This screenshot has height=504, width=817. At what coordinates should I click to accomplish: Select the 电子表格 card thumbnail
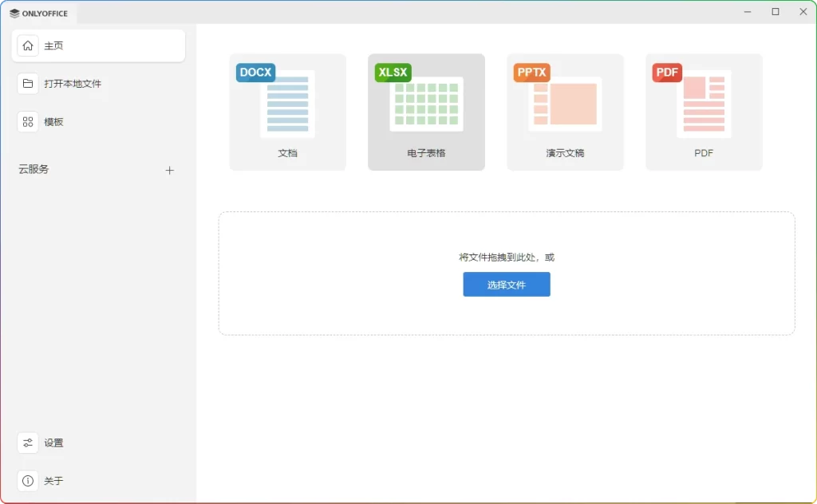click(426, 104)
